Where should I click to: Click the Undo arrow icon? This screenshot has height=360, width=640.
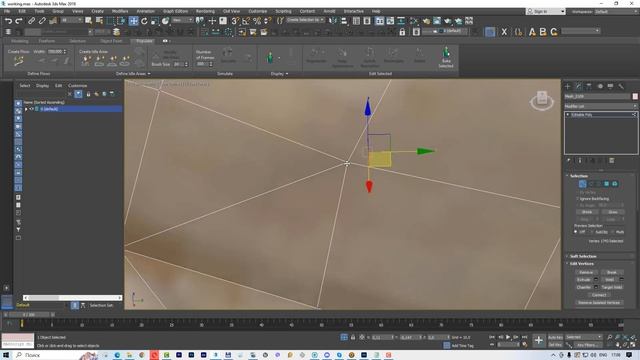coord(8,21)
